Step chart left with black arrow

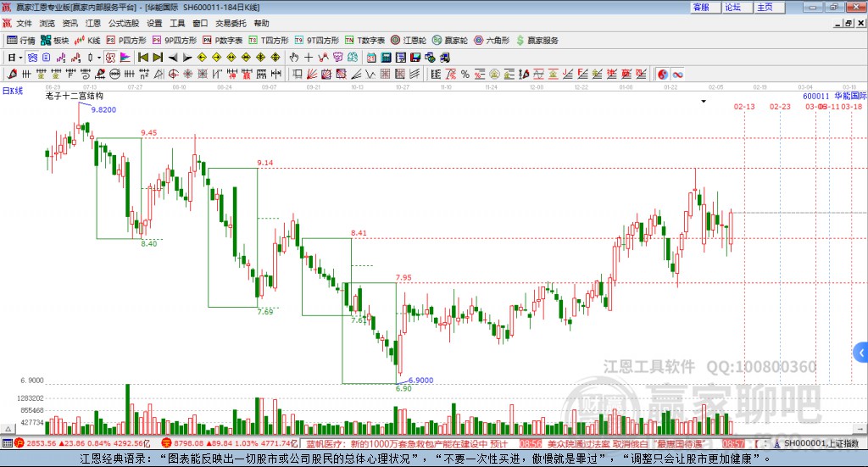[x=173, y=58]
